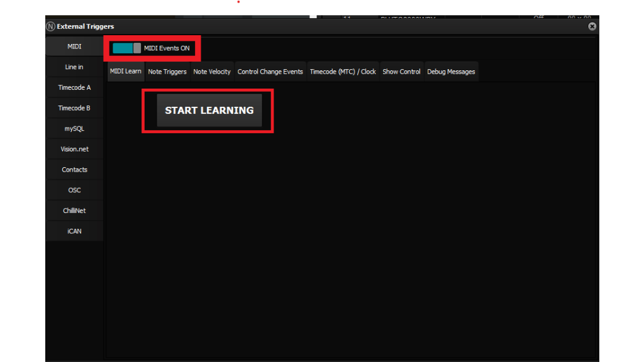Choose Timecode A in the sidebar
Viewport: 644px width, 362px height.
coord(74,87)
